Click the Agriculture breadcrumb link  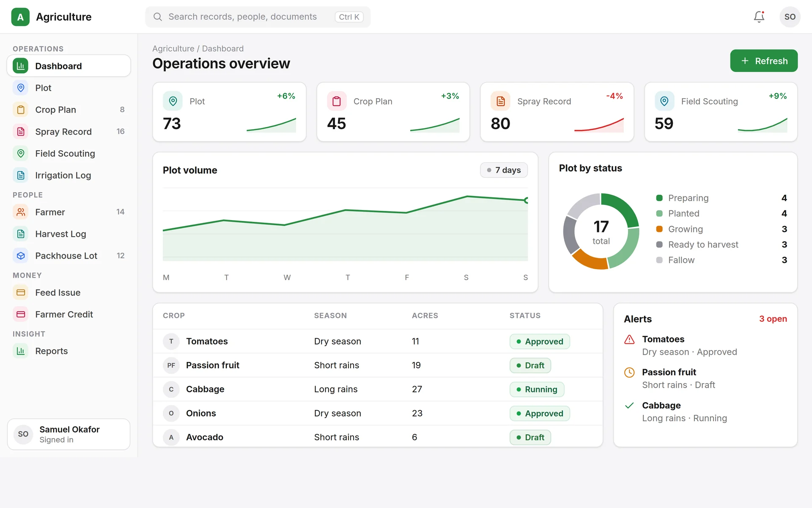coord(173,49)
